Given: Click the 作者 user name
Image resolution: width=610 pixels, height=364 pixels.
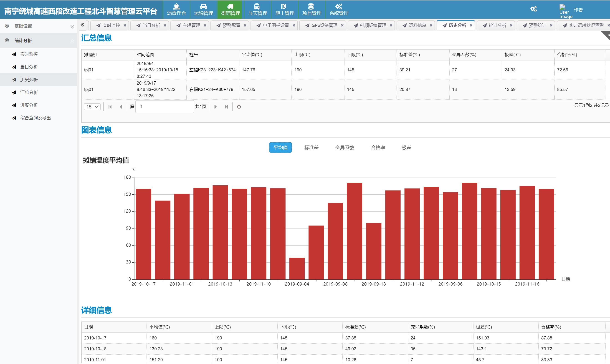Looking at the screenshot, I should [578, 10].
